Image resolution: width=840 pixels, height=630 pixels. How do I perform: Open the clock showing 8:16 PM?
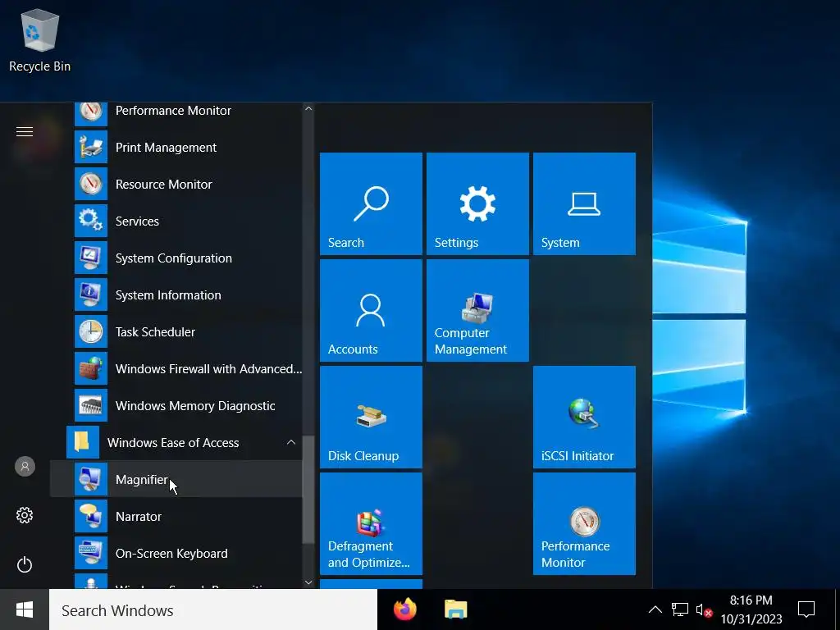tap(751, 609)
